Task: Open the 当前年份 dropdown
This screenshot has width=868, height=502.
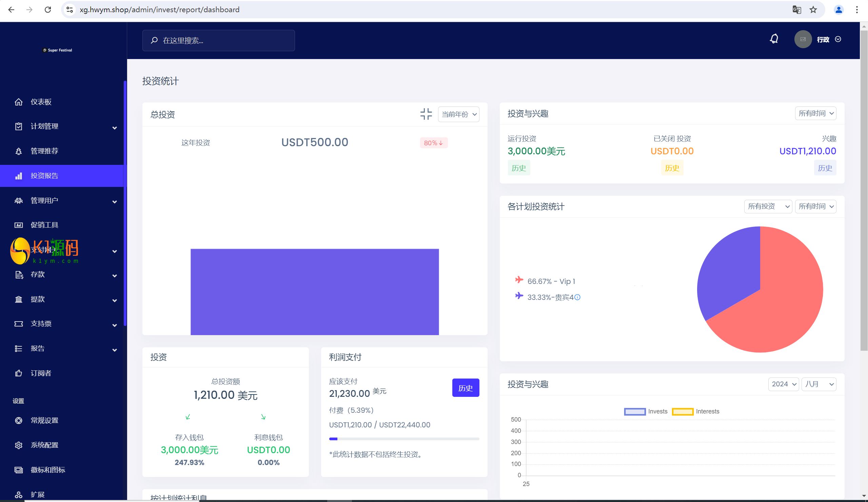Action: tap(458, 114)
